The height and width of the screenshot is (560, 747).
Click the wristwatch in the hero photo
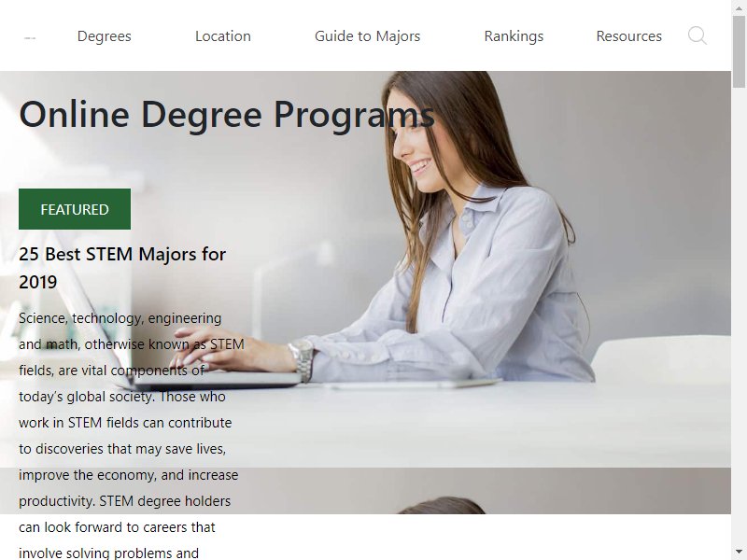[x=303, y=359]
